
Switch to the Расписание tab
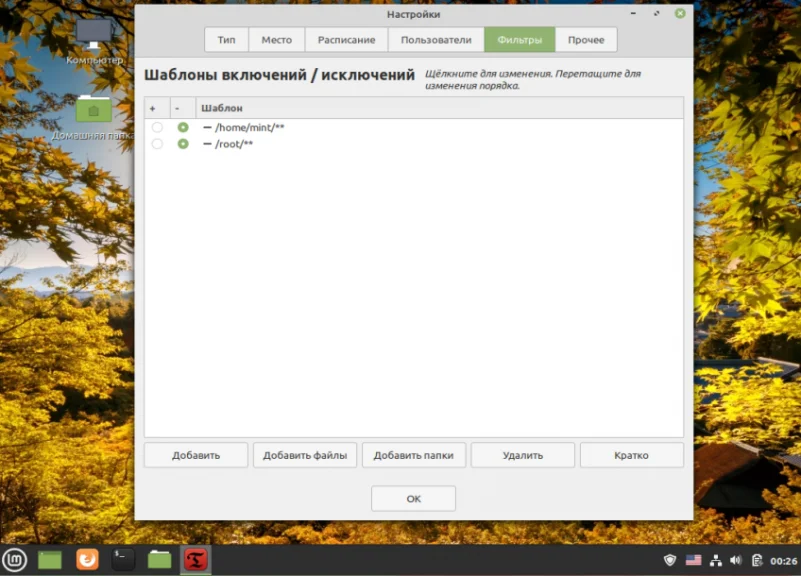tap(346, 40)
